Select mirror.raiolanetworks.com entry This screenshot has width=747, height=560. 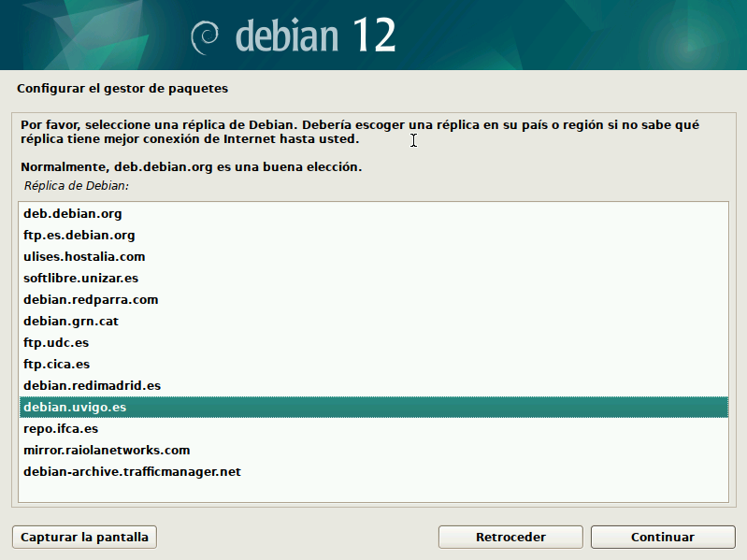[x=107, y=451]
